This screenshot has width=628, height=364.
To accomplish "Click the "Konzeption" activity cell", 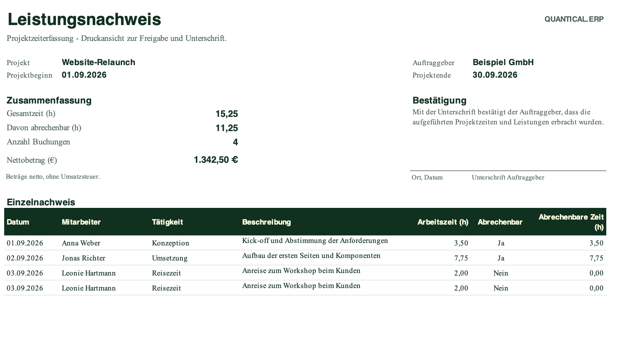I will tap(170, 243).
